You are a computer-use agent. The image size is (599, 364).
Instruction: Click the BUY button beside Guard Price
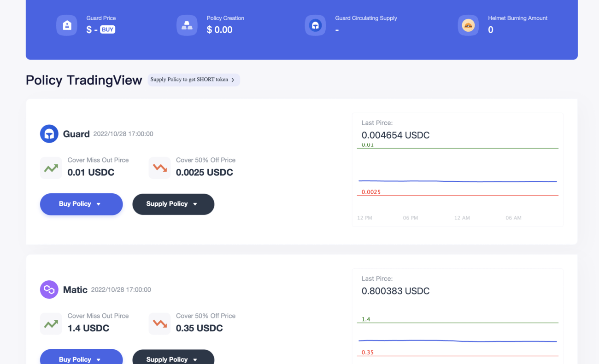[107, 29]
